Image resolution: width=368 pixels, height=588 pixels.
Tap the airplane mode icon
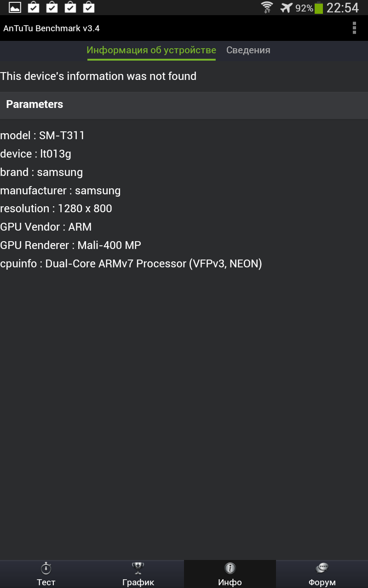tap(287, 8)
